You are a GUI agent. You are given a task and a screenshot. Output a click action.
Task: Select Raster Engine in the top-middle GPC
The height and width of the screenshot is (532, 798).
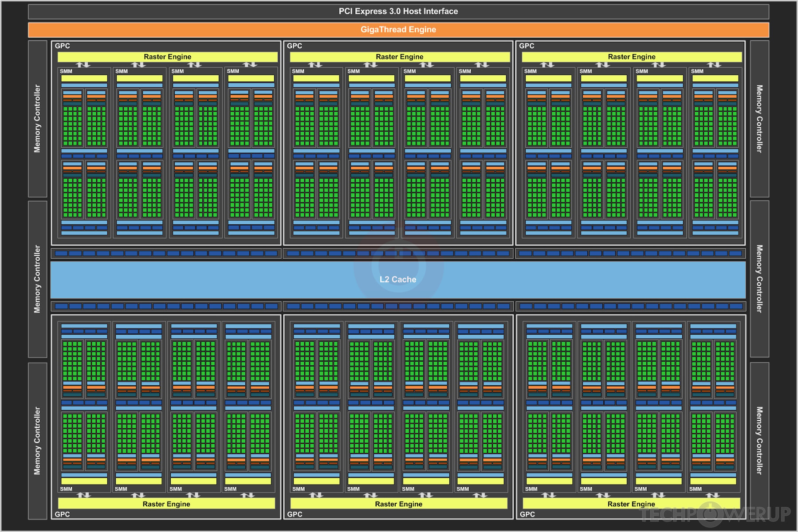pyautogui.click(x=400, y=57)
